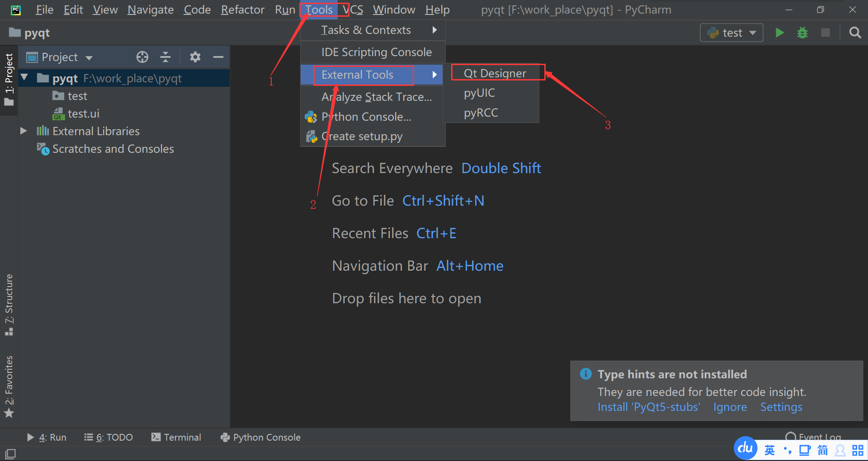Viewport: 868px width, 461px height.
Task: Stop the running process with the stop icon
Action: point(826,32)
